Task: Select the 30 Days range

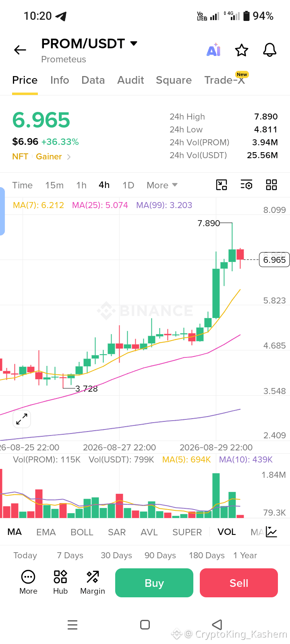Action: (x=116, y=555)
